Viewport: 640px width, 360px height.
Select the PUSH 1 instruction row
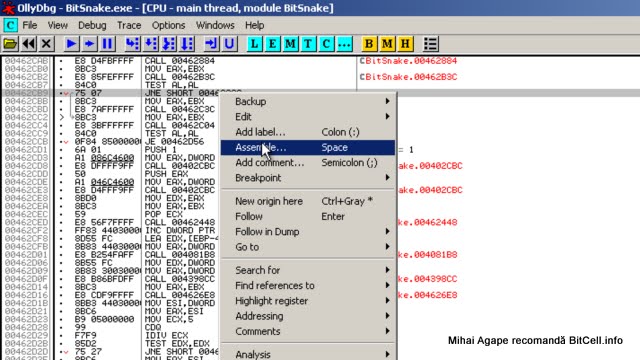coord(160,149)
